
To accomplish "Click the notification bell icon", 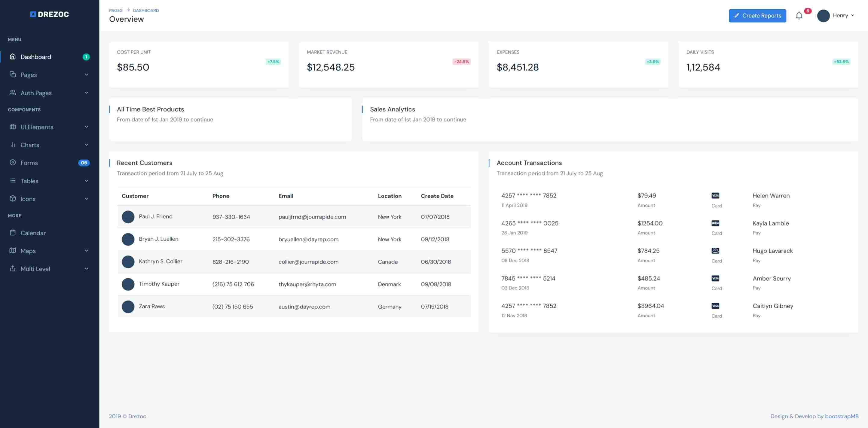I will click(x=799, y=16).
